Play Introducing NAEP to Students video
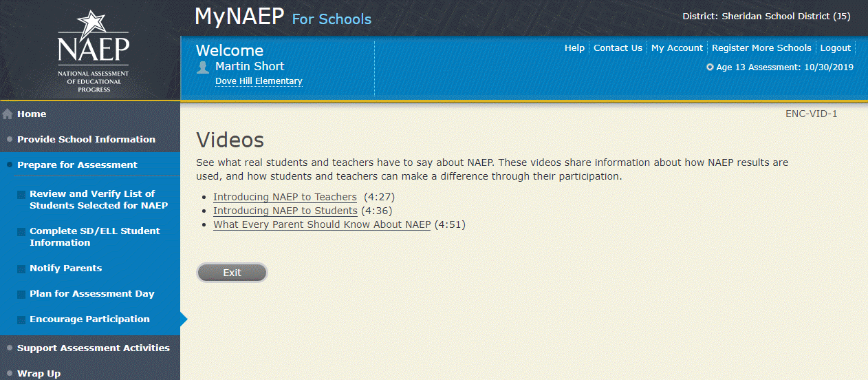The height and width of the screenshot is (380, 868). point(285,211)
